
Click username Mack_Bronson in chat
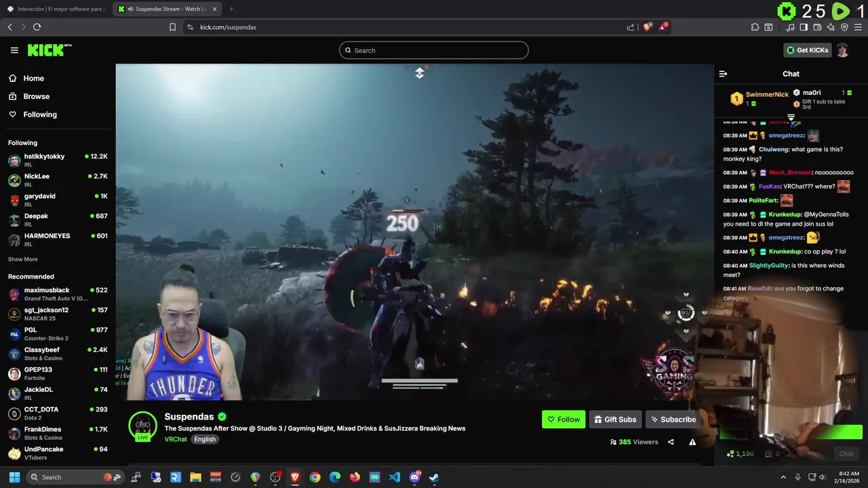coord(790,172)
